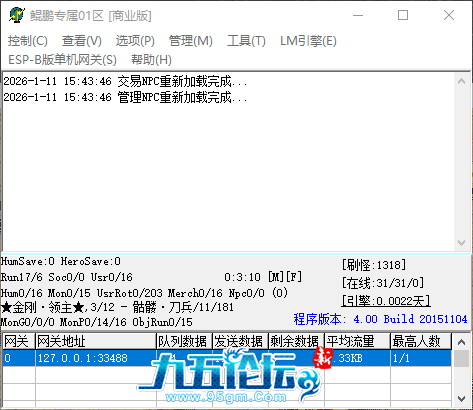This screenshot has width=473, height=410.
Task: Select the 发送数据 column header
Action: [x=240, y=341]
